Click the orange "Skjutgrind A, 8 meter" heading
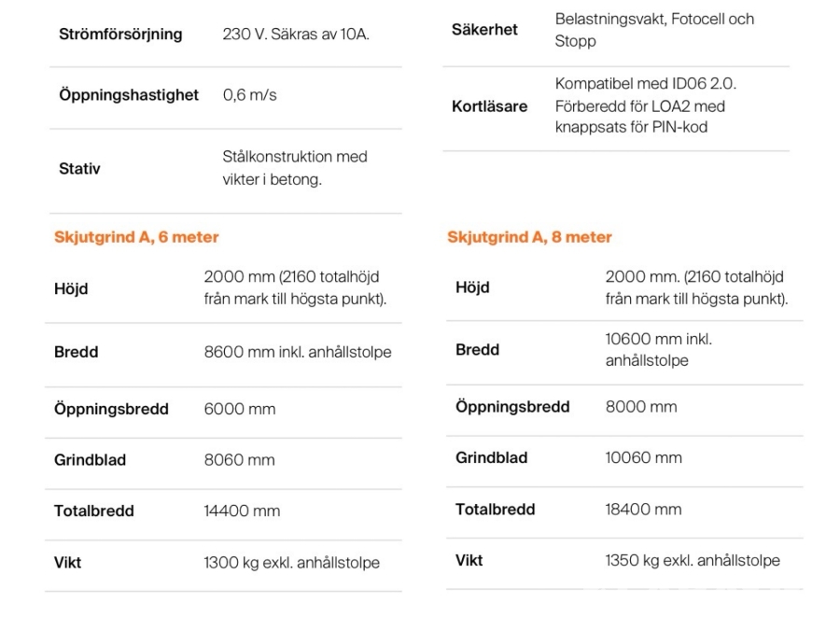The height and width of the screenshot is (630, 840). [x=529, y=237]
